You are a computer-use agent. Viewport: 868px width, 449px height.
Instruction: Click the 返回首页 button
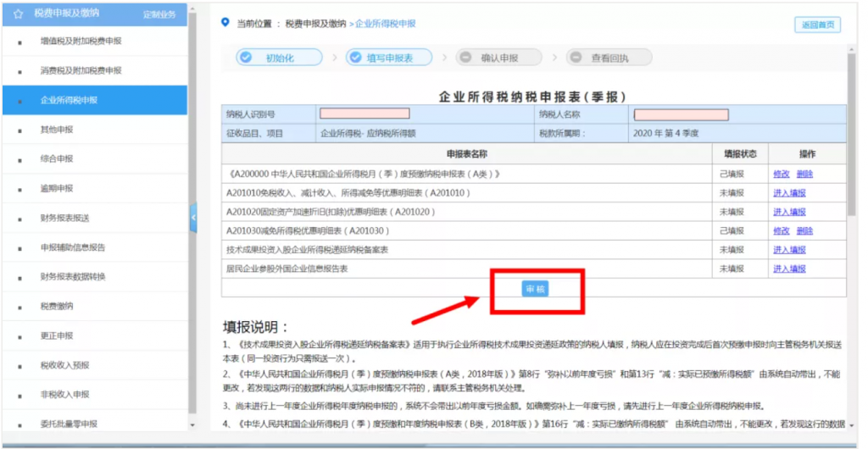coord(817,25)
